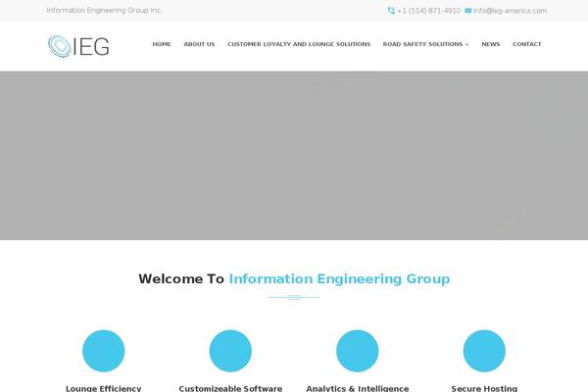The image size is (588, 392).
Task: Expand Road Safety Solutions dropdown arrow
Action: pyautogui.click(x=466, y=44)
